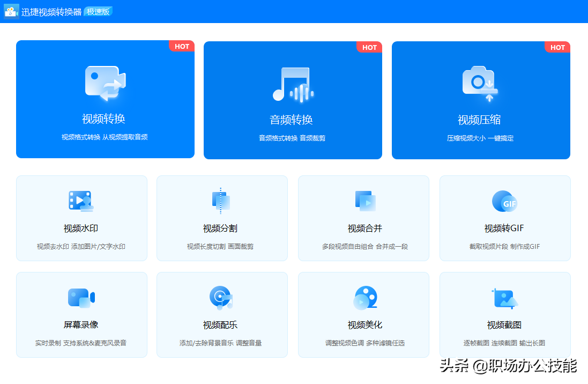Click description 视频长度切割 画面裁剪
The image size is (588, 384).
[220, 246]
